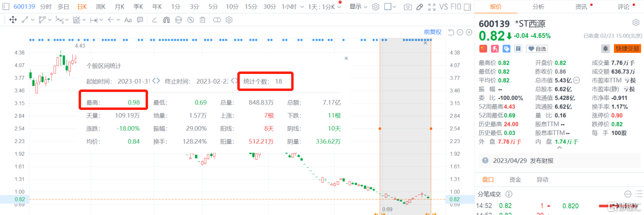Screen dimensions: 644x215
Task: Select the 月K monthly candlestick tab
Action: (x=119, y=7)
